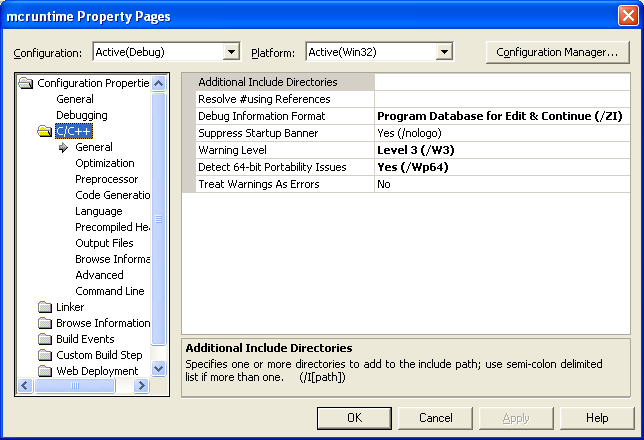The image size is (644, 440).
Task: Select Preprocessor page in tree
Action: click(x=106, y=179)
